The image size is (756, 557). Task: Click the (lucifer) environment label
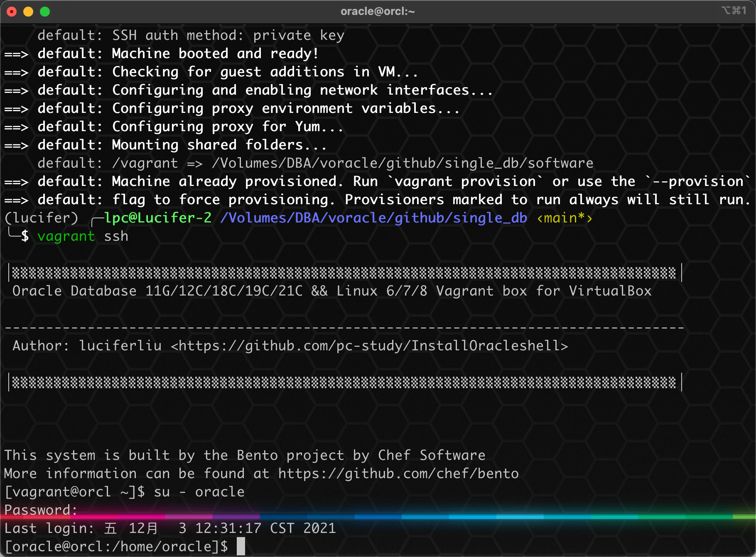pos(42,218)
